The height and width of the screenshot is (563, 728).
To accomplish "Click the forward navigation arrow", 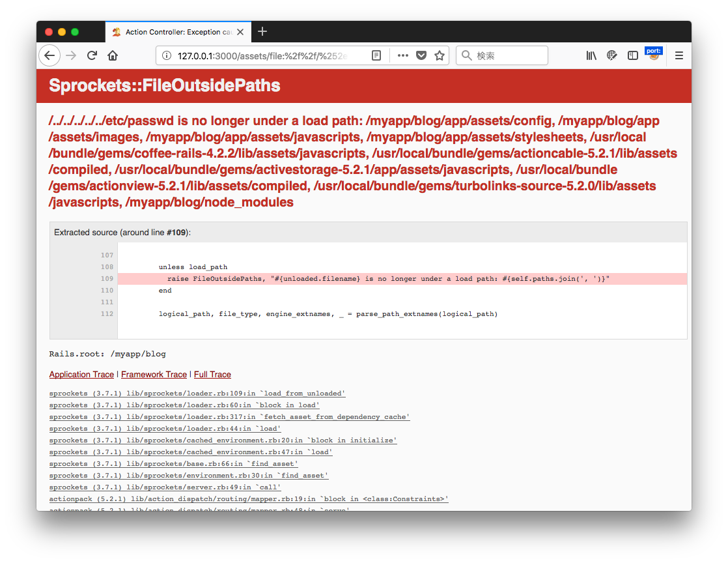I will pos(71,56).
